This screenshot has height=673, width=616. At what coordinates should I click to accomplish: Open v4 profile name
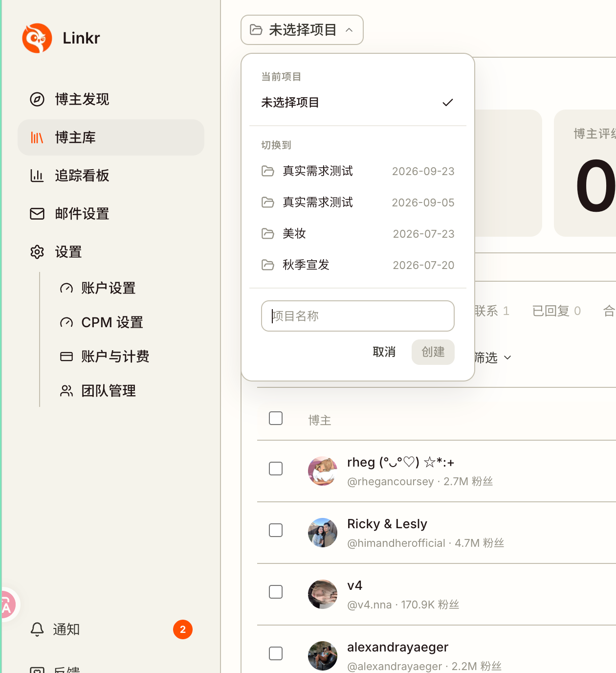coord(355,585)
